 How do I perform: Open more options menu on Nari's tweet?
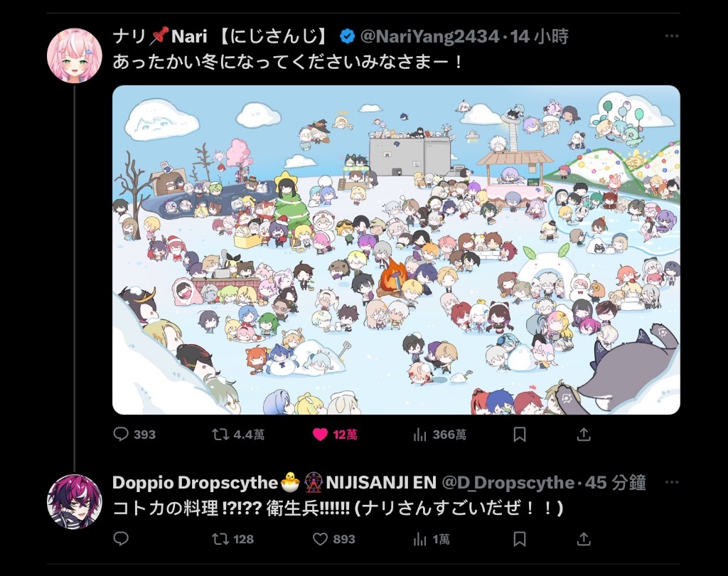[x=672, y=36]
